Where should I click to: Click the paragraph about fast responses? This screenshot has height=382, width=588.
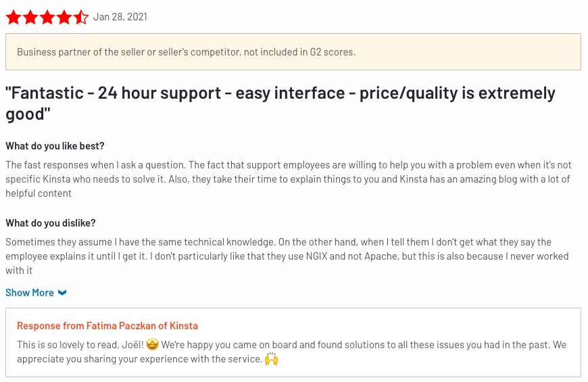(289, 179)
